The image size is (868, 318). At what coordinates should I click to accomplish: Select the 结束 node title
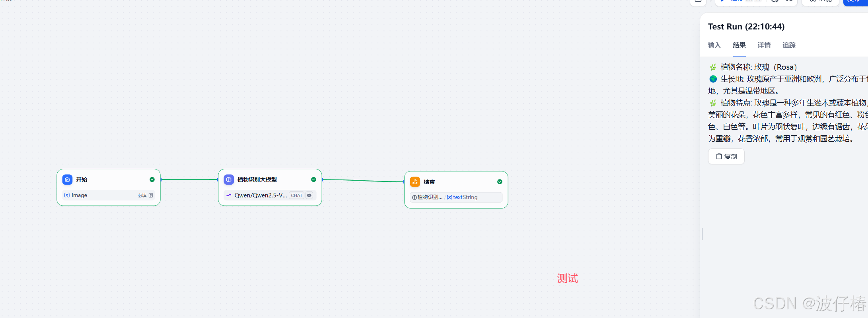[x=429, y=182]
